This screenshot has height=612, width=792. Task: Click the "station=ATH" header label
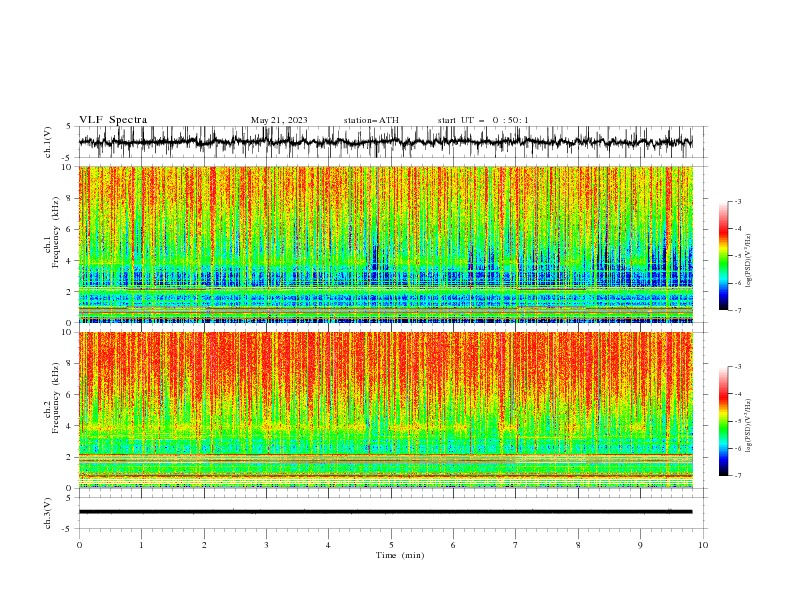point(371,120)
